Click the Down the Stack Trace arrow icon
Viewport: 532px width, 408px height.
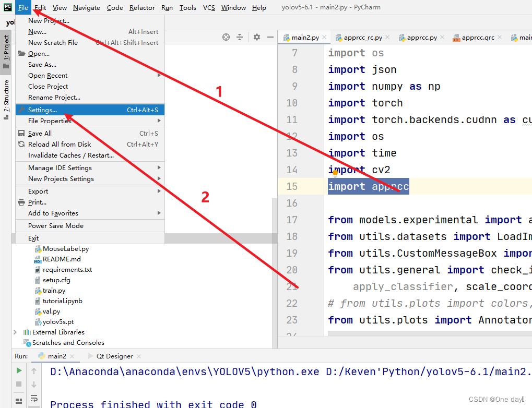tap(34, 385)
